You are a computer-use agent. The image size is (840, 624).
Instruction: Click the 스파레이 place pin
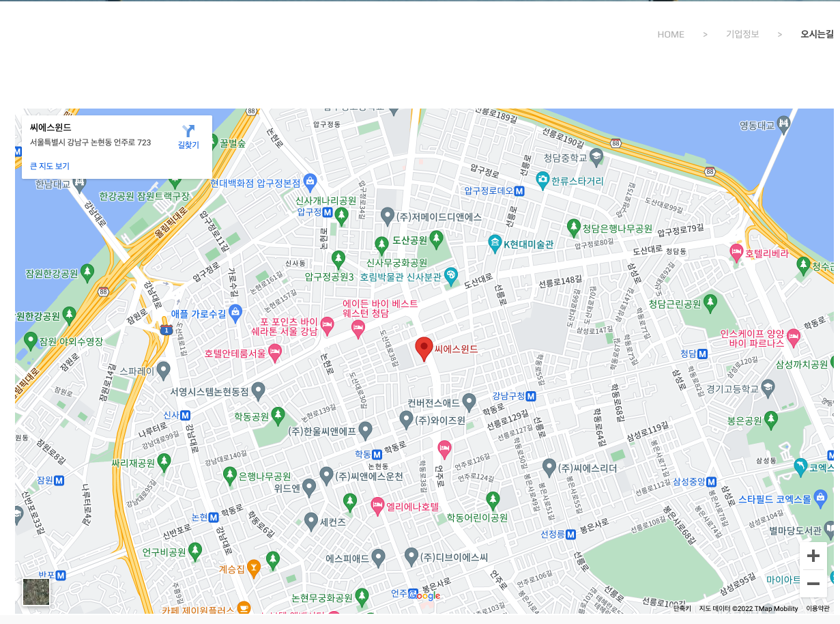[x=163, y=371]
